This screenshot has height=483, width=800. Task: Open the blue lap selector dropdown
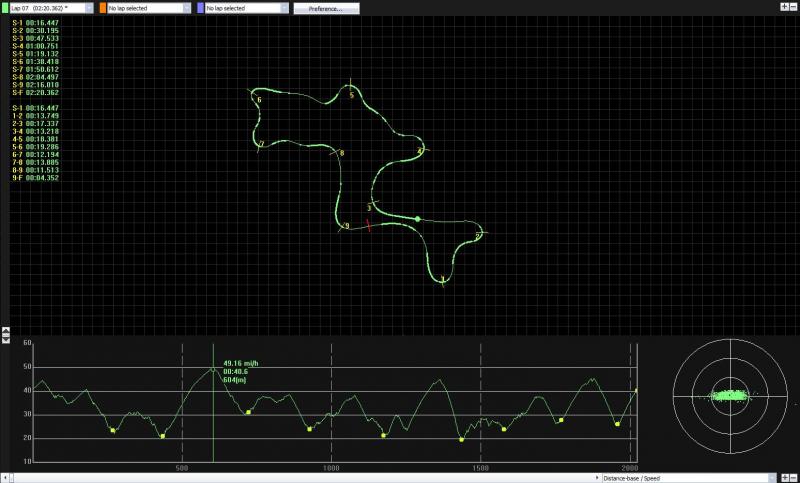tap(247, 8)
